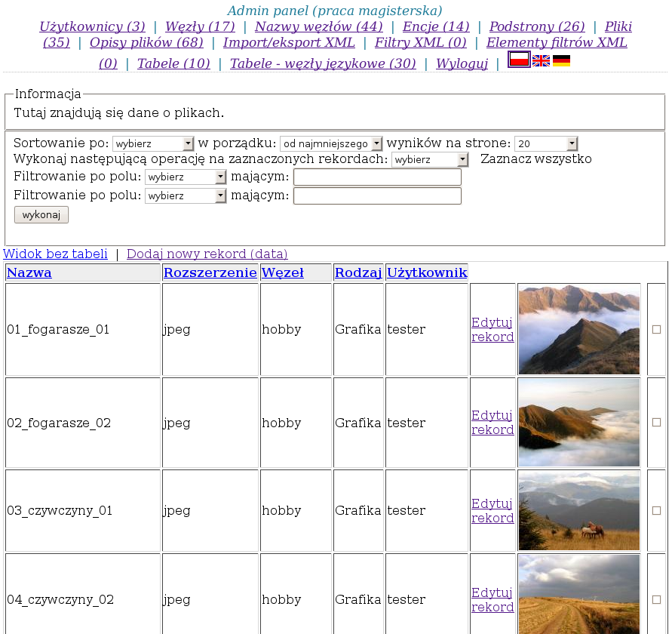Image resolution: width=672 pixels, height=634 pixels.
Task: Sort table by Nazwa column
Action: click(x=29, y=272)
